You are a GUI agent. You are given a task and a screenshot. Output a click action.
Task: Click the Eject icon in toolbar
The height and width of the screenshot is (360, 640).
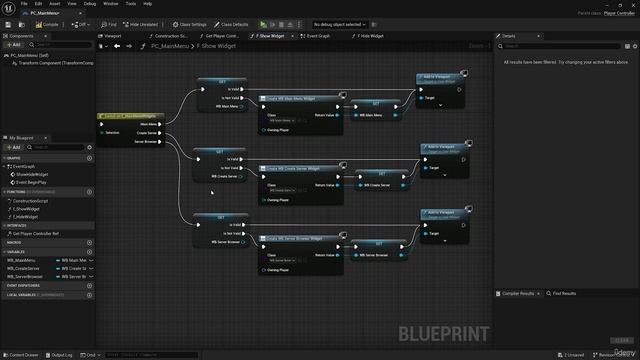(x=290, y=24)
